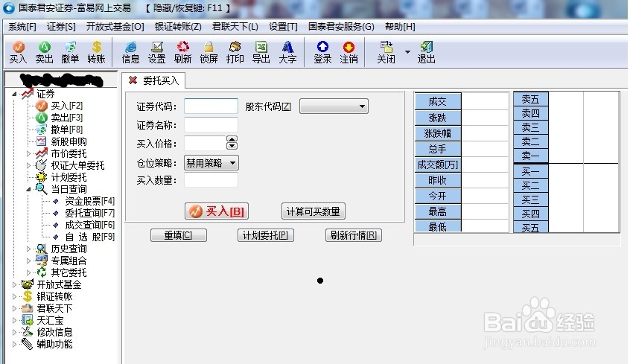The image size is (630, 364).
Task: Expand the 市价委托 tree node
Action: 28,153
